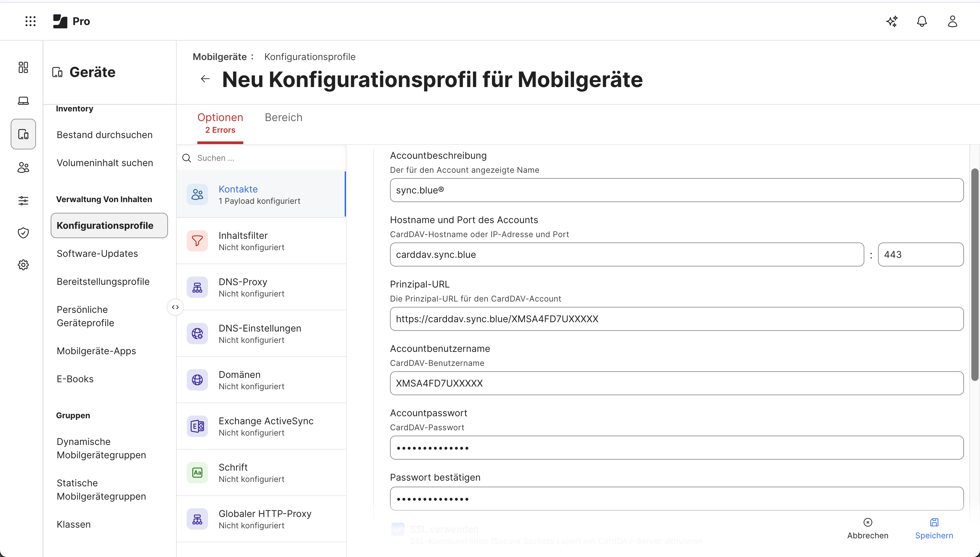This screenshot has width=980, height=557.
Task: Toggle the SSL verwenden checkbox
Action: point(398,529)
